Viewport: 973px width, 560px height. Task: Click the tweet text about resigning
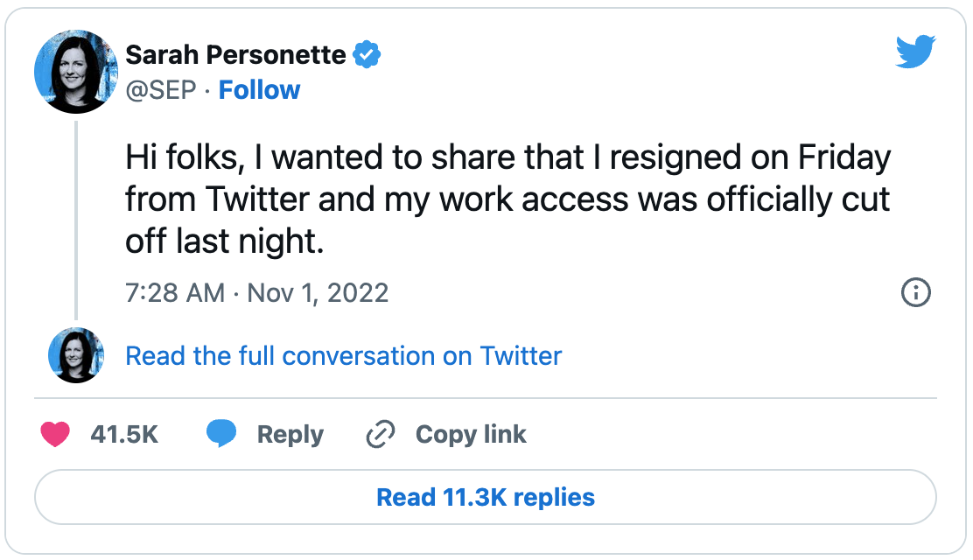(x=507, y=199)
